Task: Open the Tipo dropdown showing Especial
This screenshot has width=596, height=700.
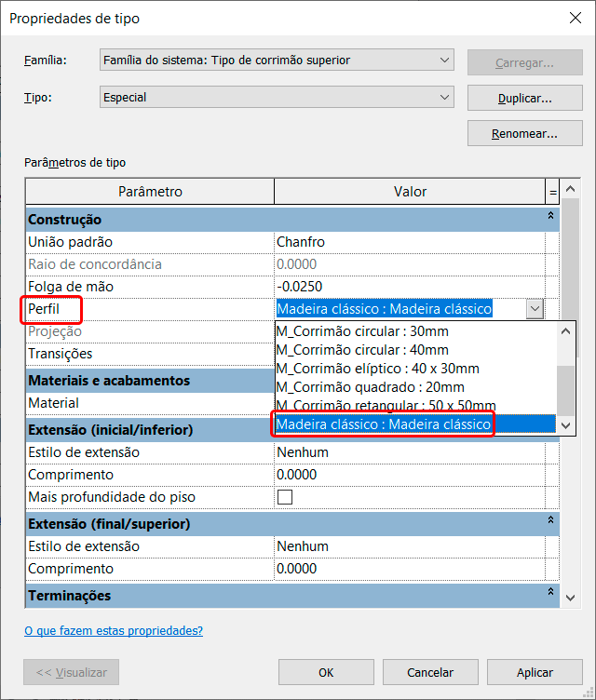Action: pyautogui.click(x=277, y=97)
